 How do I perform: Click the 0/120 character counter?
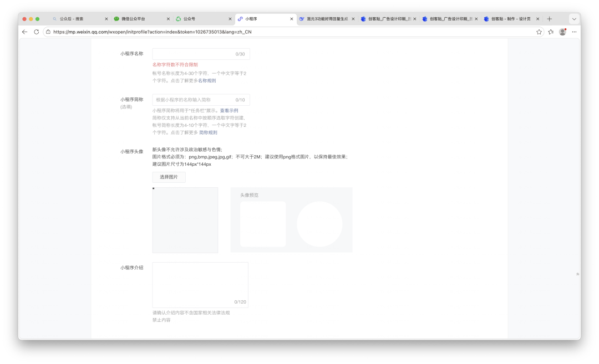pyautogui.click(x=240, y=302)
